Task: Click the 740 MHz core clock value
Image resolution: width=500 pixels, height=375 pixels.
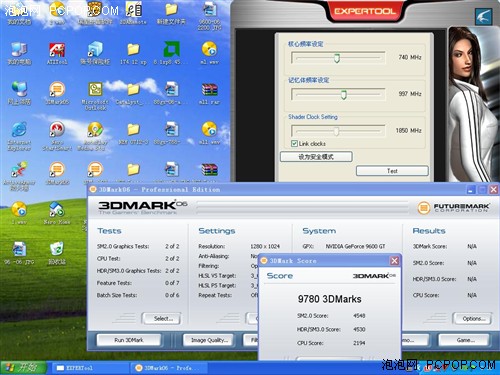Action: pos(410,57)
